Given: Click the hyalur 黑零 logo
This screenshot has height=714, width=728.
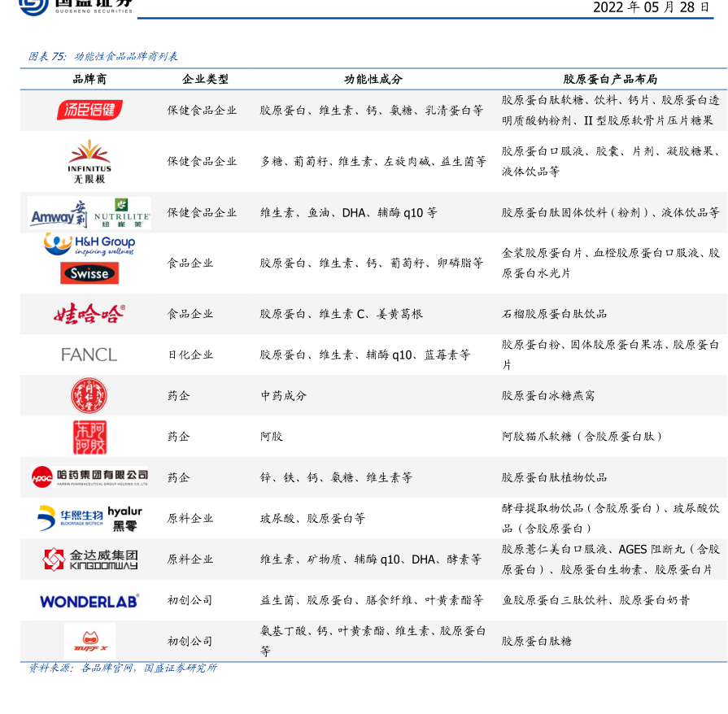Looking at the screenshot, I should click(x=125, y=518).
